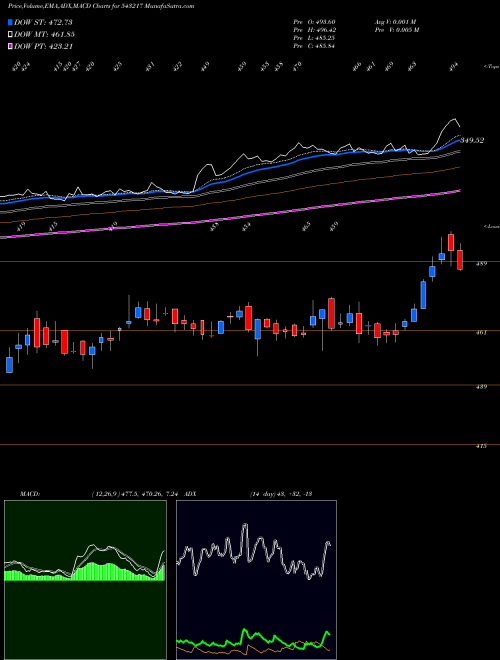
Task: Click the green MACD histogram panel
Action: (85, 580)
